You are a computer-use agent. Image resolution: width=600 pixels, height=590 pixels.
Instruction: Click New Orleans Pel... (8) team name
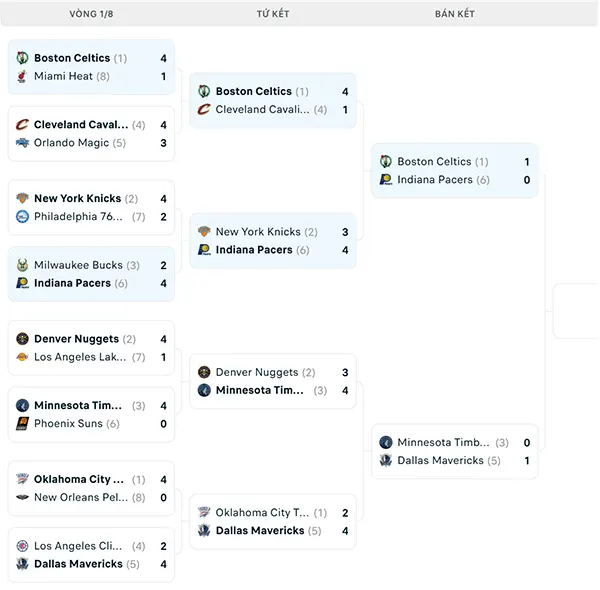pos(90,497)
